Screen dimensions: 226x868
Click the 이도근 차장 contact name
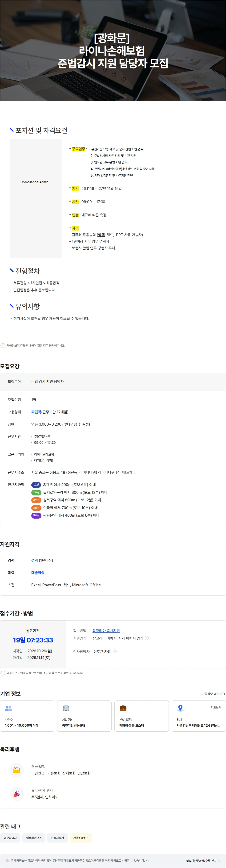(x=102, y=652)
